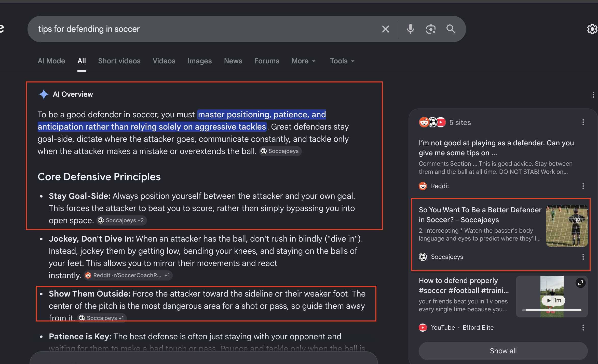Open the So You Want To Be a Better Defender link
This screenshot has width=598, height=364.
coord(480,215)
